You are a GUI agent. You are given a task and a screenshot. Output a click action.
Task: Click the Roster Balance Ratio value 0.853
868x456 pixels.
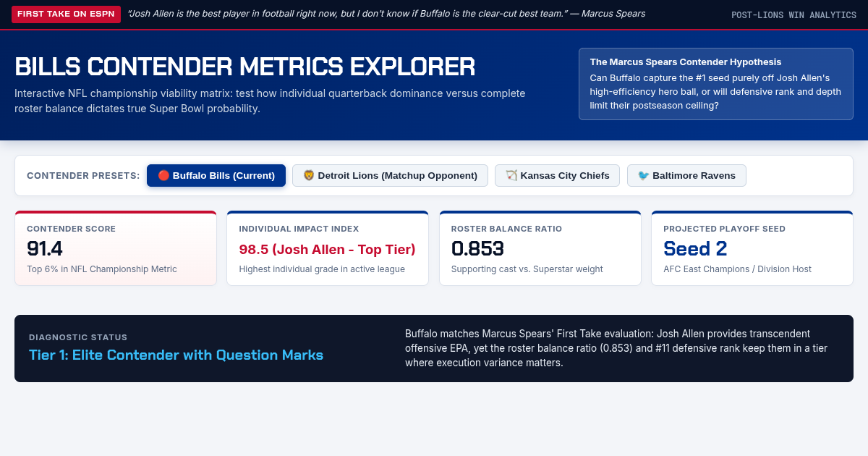tap(477, 248)
